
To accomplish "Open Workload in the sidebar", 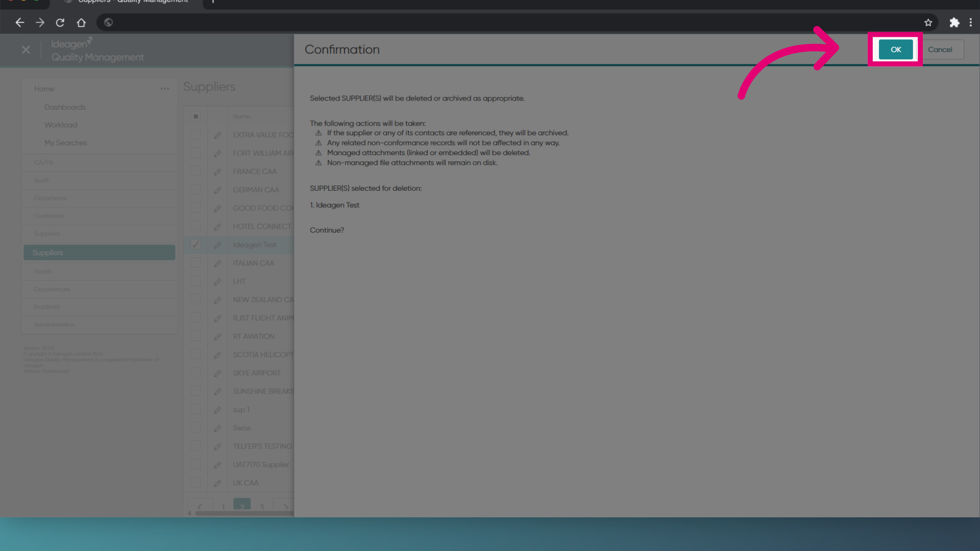I will (x=61, y=125).
